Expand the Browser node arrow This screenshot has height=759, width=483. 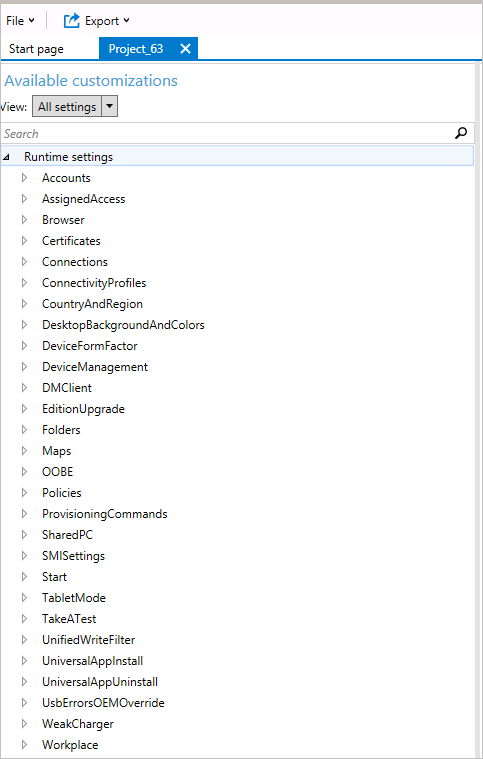pos(24,220)
